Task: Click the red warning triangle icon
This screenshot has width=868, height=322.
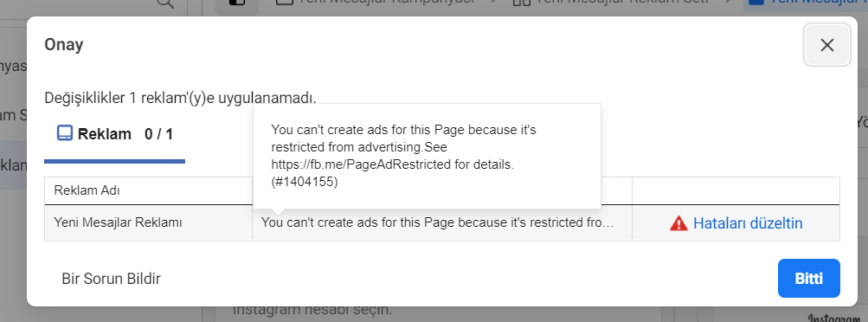Action: coord(678,223)
